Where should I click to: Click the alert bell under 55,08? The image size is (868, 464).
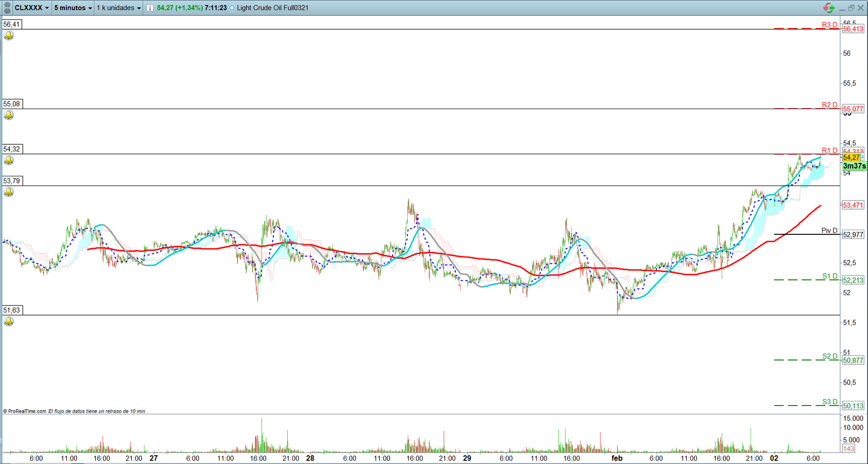click(x=9, y=116)
